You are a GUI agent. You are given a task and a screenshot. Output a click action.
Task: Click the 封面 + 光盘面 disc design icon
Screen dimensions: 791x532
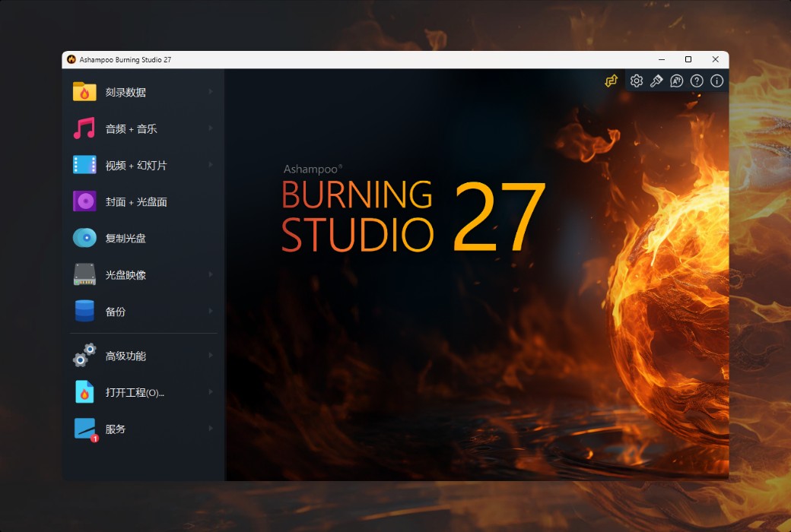click(x=84, y=201)
